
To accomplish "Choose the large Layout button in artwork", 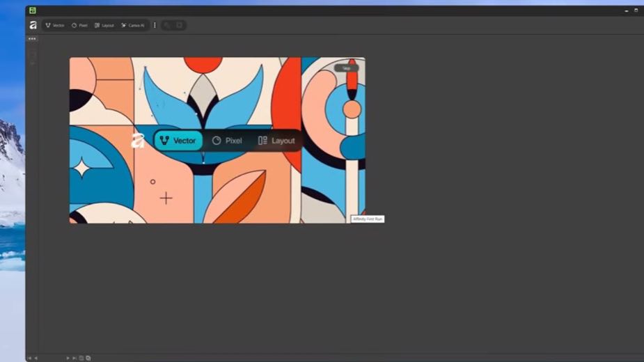I will click(276, 141).
